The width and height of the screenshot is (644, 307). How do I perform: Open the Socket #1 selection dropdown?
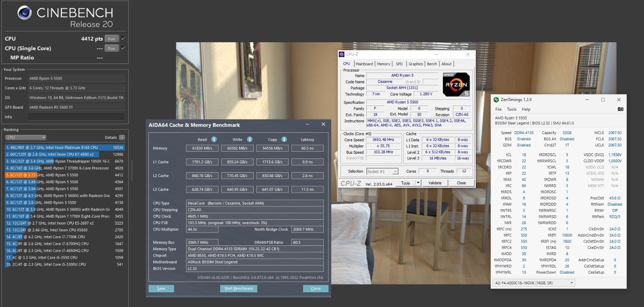[x=395, y=171]
